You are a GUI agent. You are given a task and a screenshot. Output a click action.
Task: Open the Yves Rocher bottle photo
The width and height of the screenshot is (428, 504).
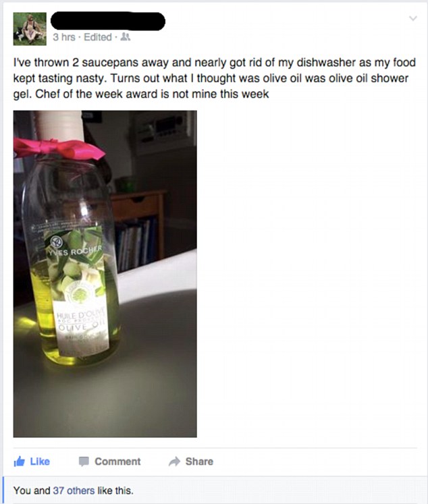coord(105,274)
